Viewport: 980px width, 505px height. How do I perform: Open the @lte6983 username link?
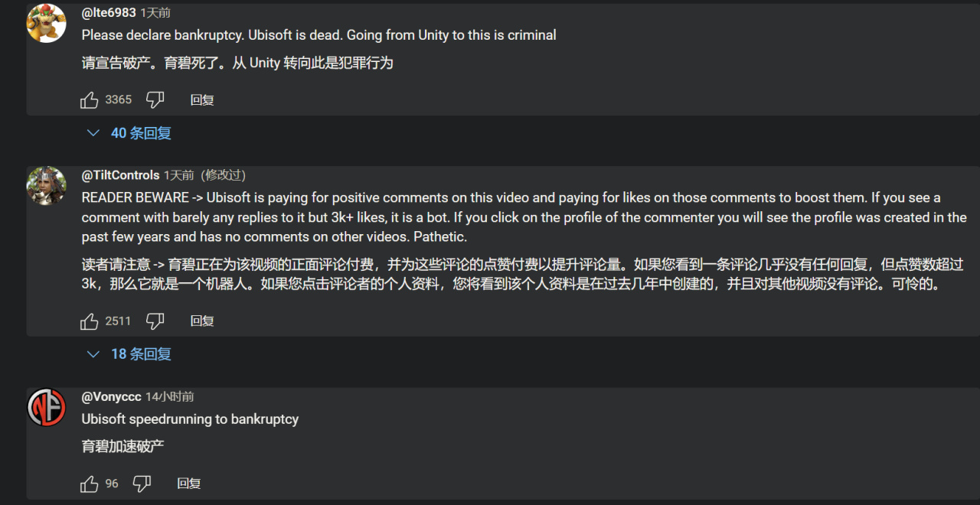(x=109, y=13)
